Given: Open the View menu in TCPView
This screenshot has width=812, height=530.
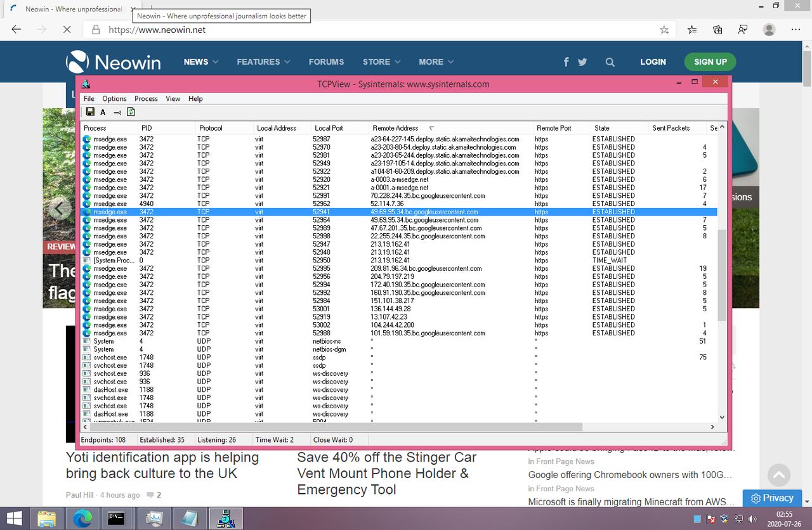Looking at the screenshot, I should click(173, 98).
